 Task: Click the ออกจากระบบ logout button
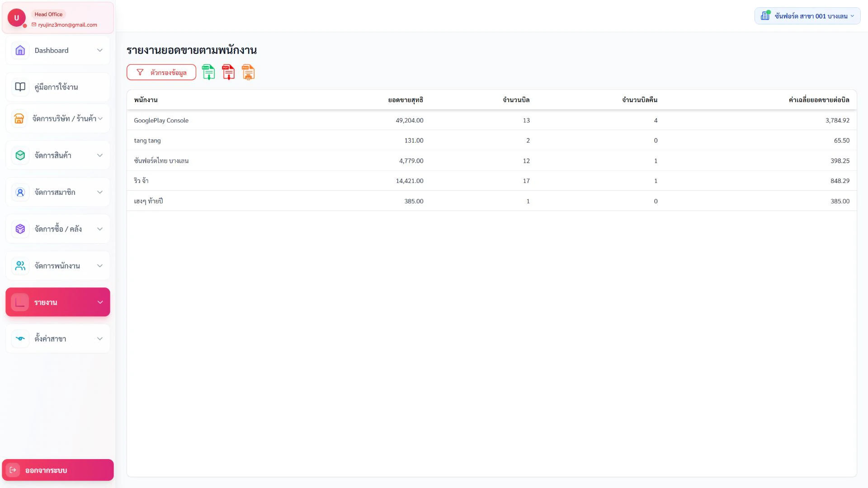tap(58, 470)
